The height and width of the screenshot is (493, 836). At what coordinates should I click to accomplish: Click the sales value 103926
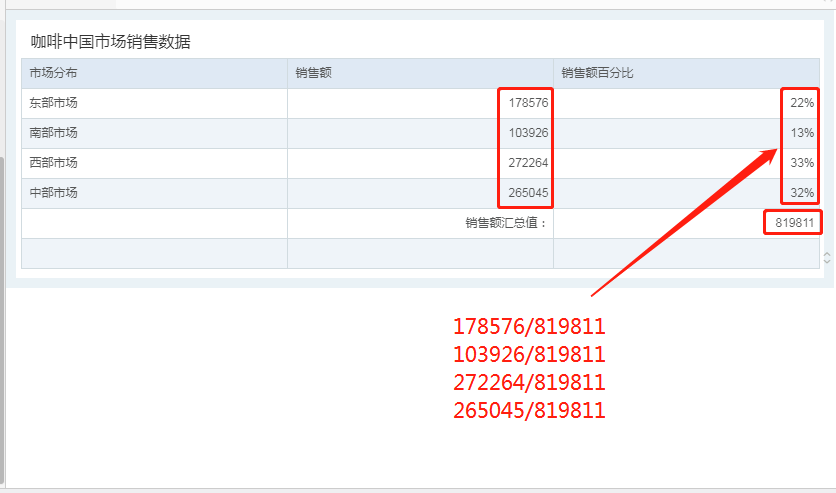click(528, 133)
